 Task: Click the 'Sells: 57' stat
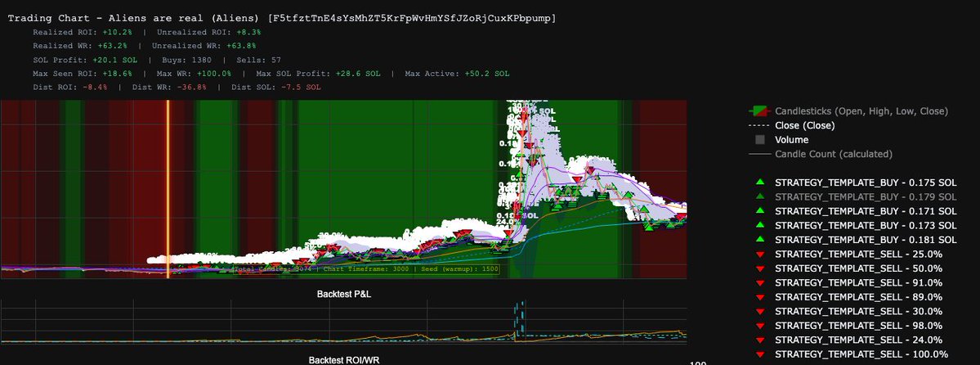pos(259,60)
